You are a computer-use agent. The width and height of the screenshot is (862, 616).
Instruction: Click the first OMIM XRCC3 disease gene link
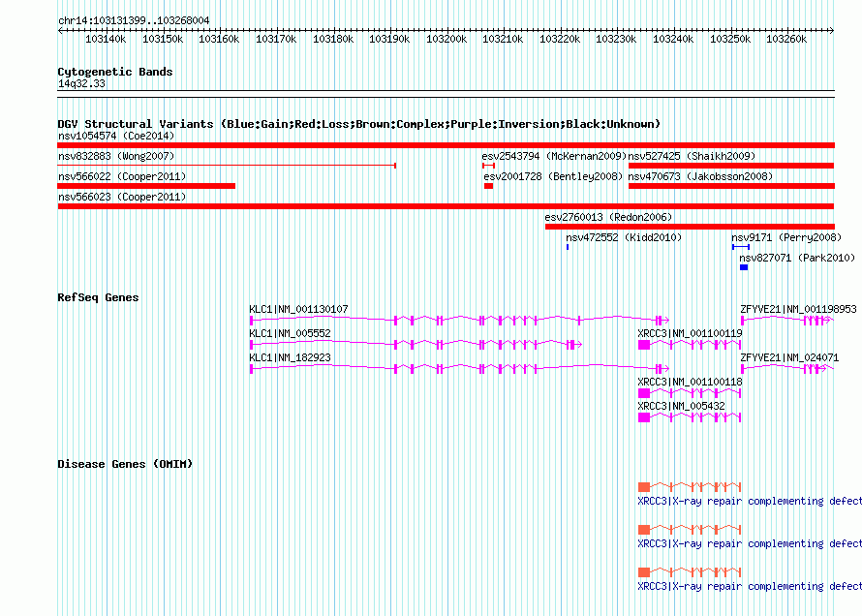click(750, 501)
